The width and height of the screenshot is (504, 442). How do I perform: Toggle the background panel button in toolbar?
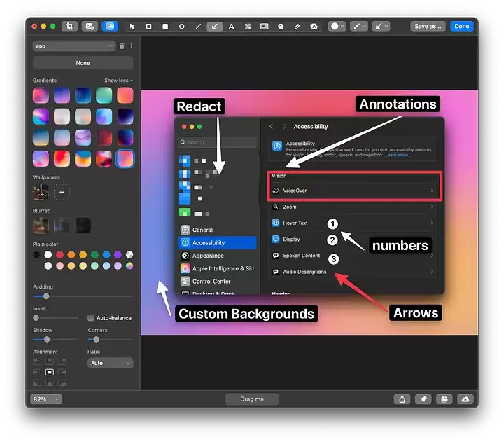[x=110, y=26]
